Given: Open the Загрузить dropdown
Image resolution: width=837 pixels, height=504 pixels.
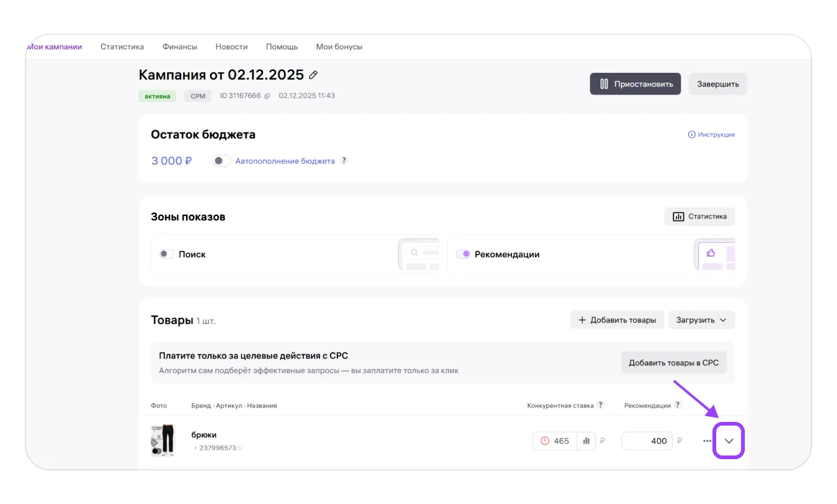Looking at the screenshot, I should coord(701,320).
